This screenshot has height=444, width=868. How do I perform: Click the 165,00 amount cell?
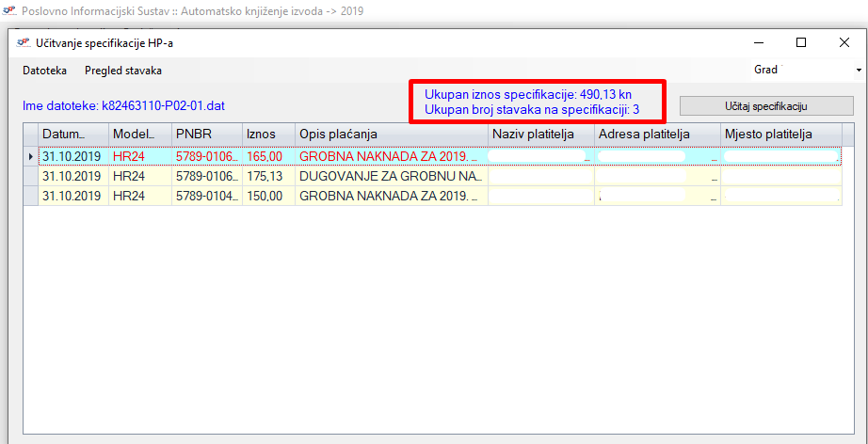pos(268,156)
